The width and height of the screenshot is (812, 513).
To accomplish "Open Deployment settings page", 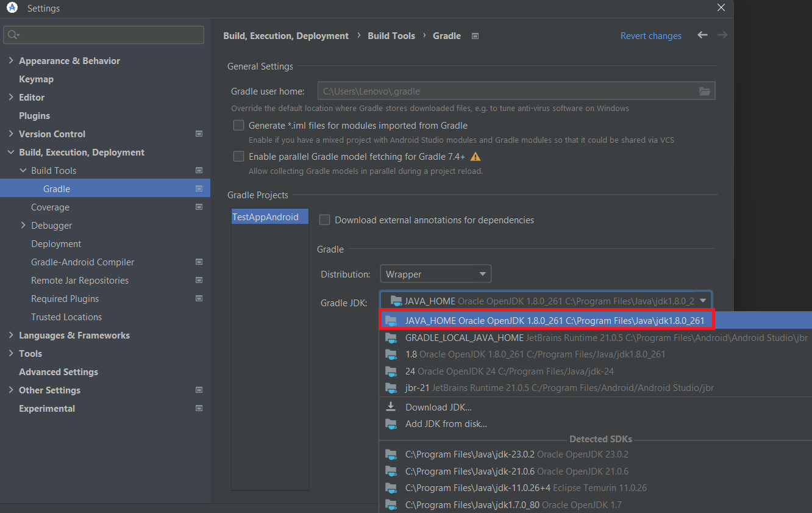I will [x=56, y=243].
